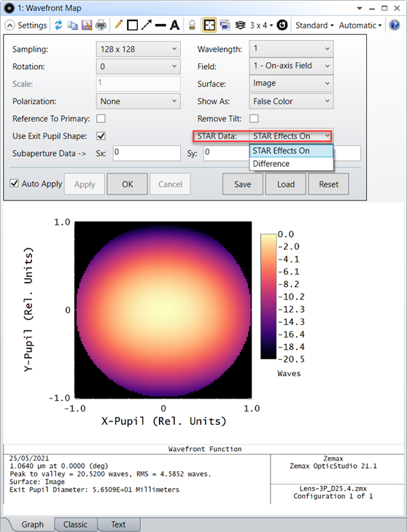Image resolution: width=407 pixels, height=532 pixels.
Task: Click the print icon in toolbar
Action: click(x=101, y=25)
